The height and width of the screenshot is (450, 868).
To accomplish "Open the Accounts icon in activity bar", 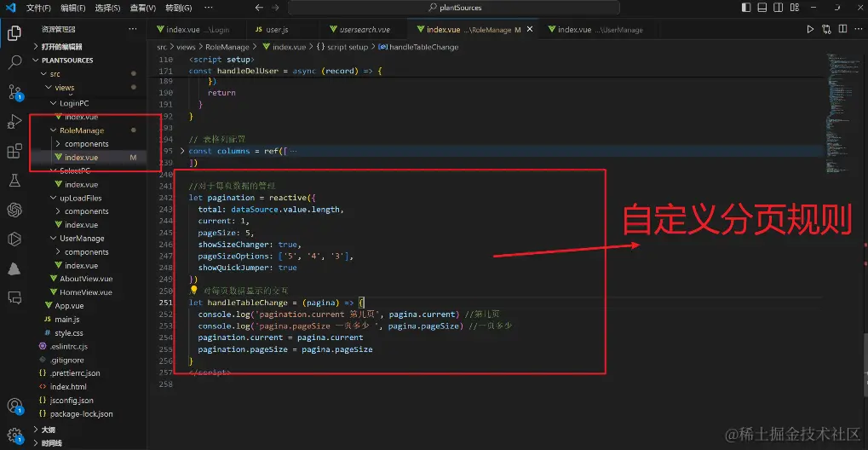I will (14, 406).
